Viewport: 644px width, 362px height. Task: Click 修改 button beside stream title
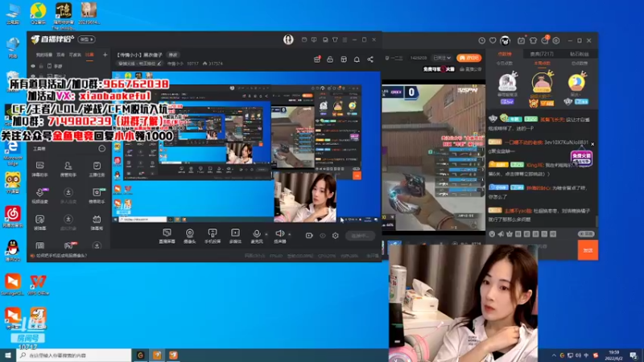(x=173, y=55)
